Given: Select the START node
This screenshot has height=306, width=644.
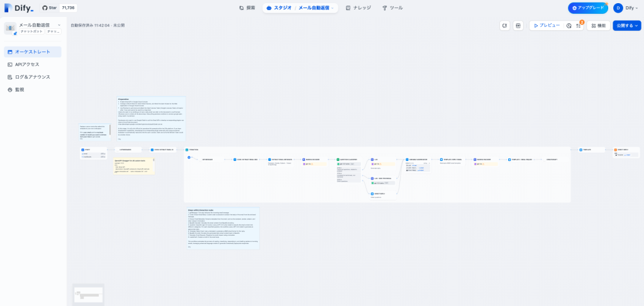Looking at the screenshot, I should (94, 153).
